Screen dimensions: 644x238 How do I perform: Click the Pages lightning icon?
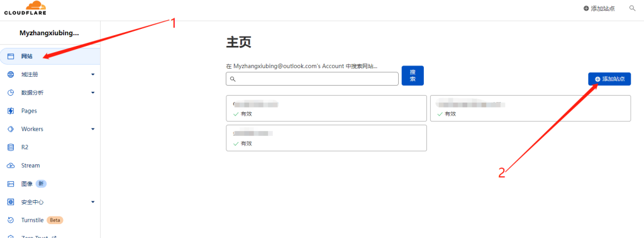[11, 111]
